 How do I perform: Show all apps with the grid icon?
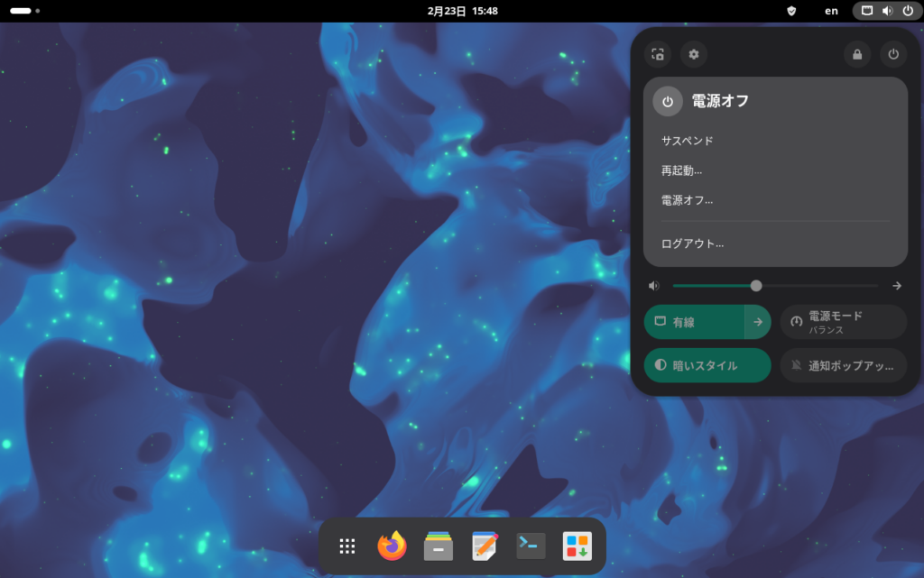[347, 546]
